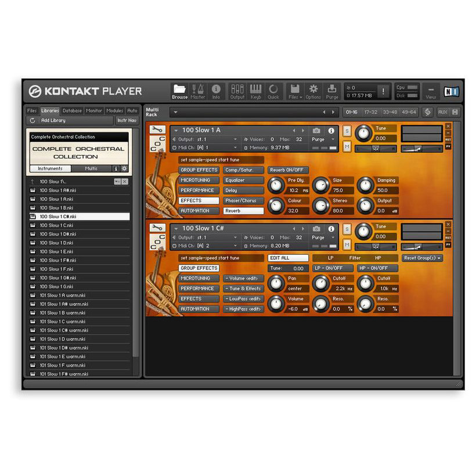Open the Files disk menu
The width and height of the screenshot is (476, 476).
click(x=295, y=92)
